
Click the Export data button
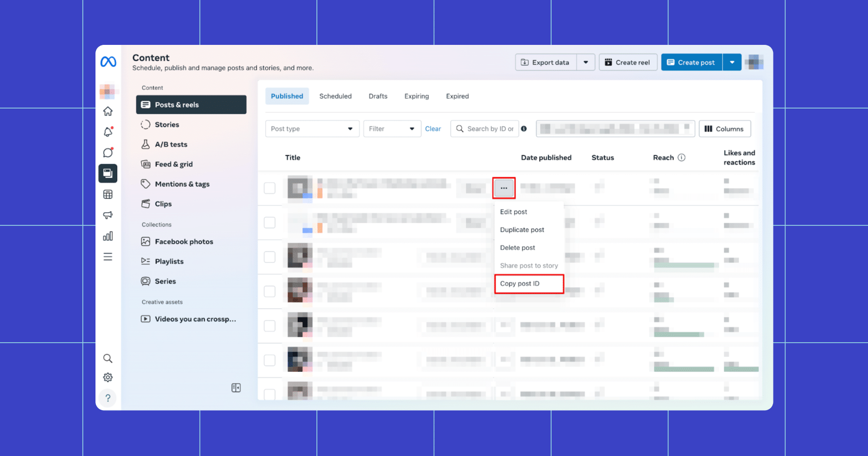pyautogui.click(x=546, y=62)
